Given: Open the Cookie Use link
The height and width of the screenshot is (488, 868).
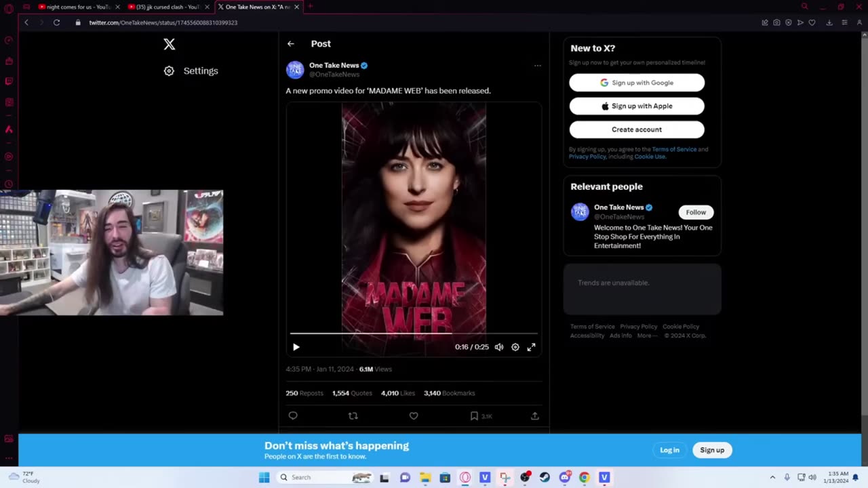Looking at the screenshot, I should (x=650, y=157).
